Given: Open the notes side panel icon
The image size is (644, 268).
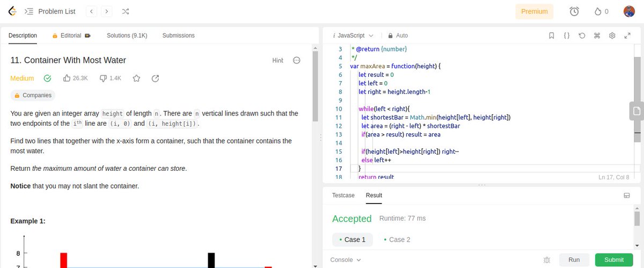Looking at the screenshot, I should (636, 111).
